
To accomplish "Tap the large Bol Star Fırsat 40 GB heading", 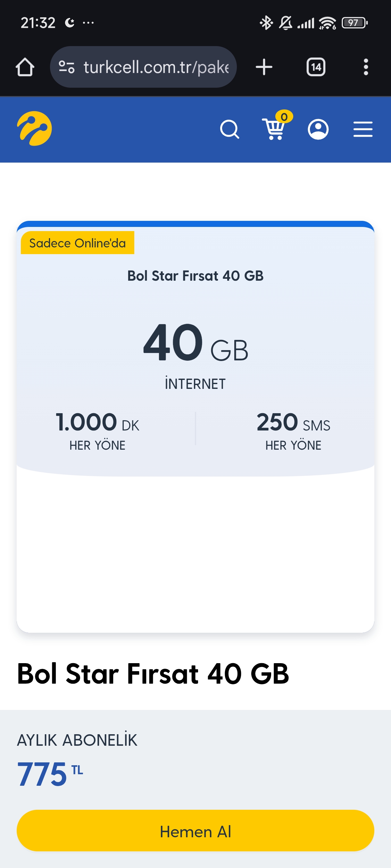I will [x=153, y=674].
